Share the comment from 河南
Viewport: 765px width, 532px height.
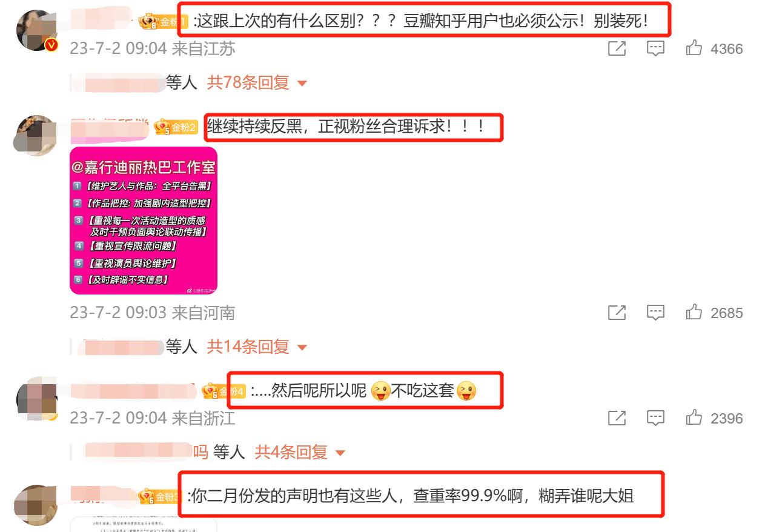[617, 313]
